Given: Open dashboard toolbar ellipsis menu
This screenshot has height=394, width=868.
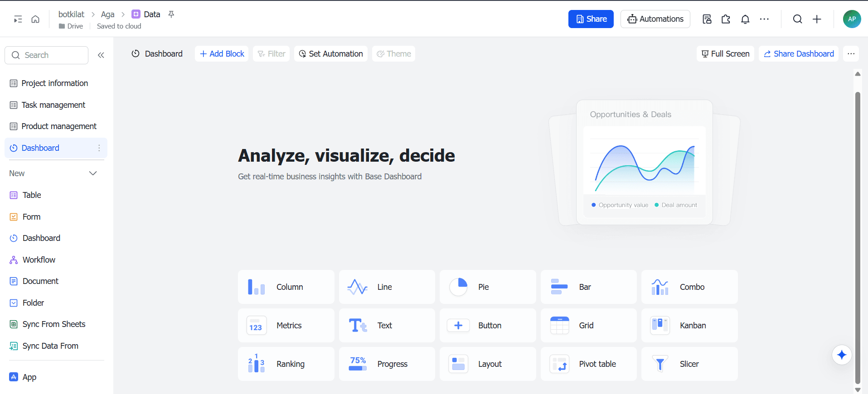Looking at the screenshot, I should pyautogui.click(x=851, y=54).
